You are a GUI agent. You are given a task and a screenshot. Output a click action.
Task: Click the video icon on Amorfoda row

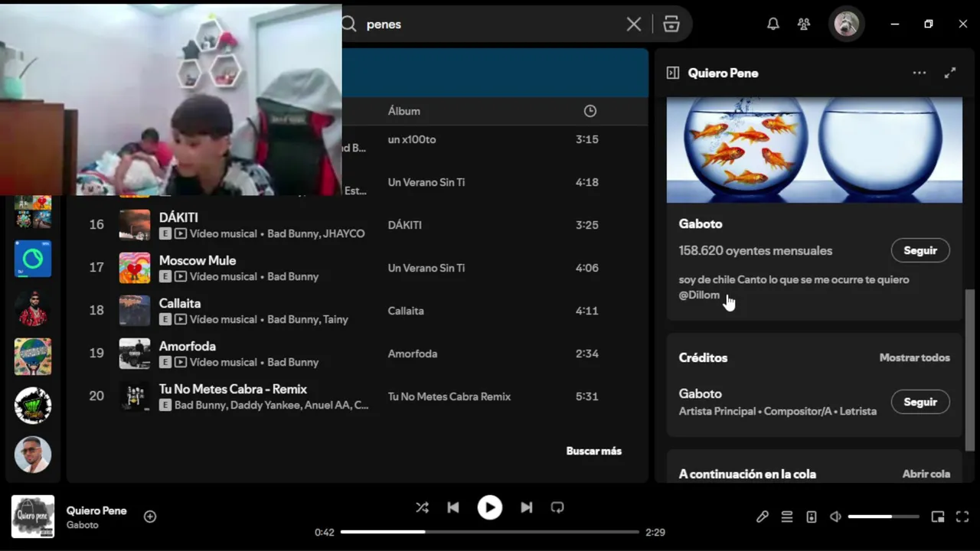click(181, 362)
